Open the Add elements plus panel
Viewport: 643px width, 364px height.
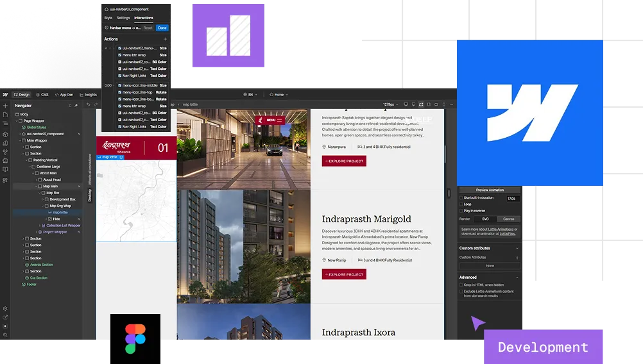[x=5, y=106]
